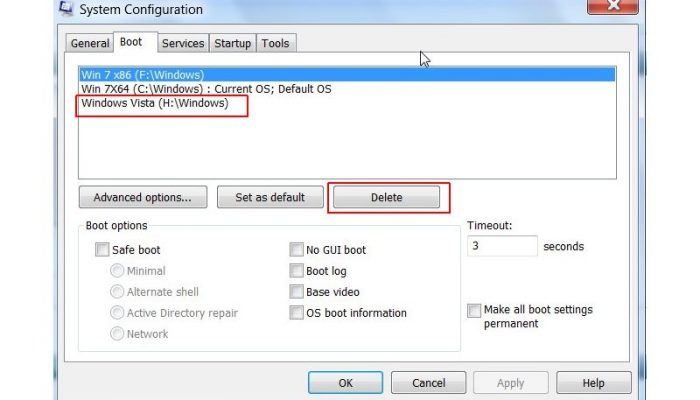
Task: Click the Set as default button
Action: 270,197
